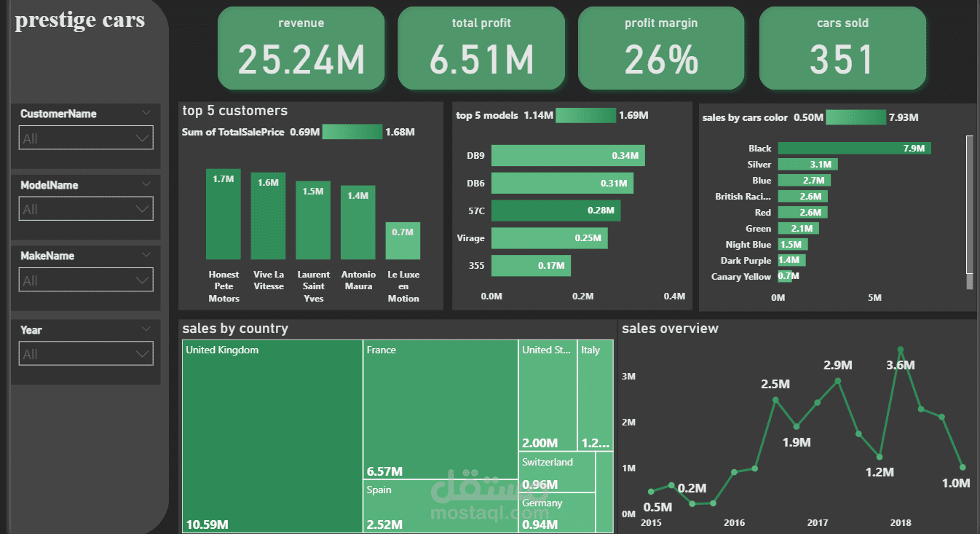Image resolution: width=980 pixels, height=534 pixels.
Task: Collapse the MakeName slicer header chevron
Action: pyautogui.click(x=146, y=256)
